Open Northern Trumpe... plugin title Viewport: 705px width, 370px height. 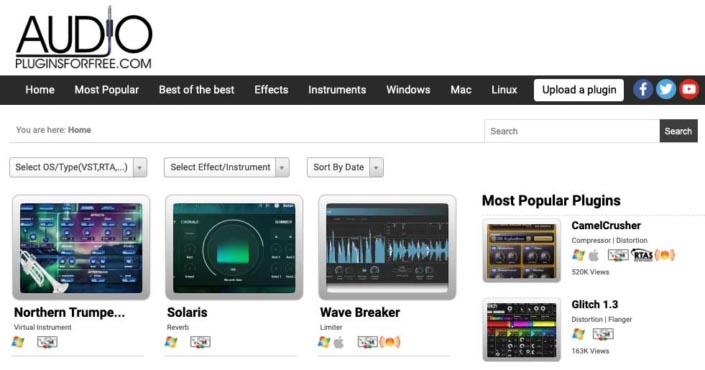click(70, 312)
